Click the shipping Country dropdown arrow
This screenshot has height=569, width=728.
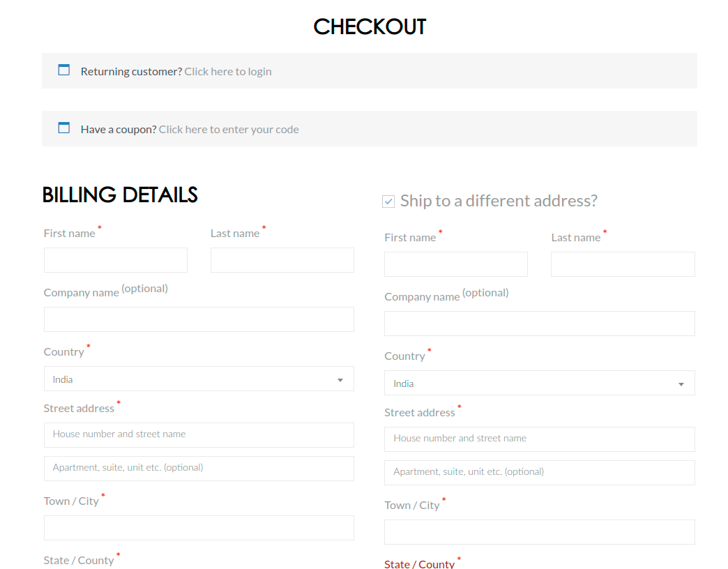tap(681, 384)
